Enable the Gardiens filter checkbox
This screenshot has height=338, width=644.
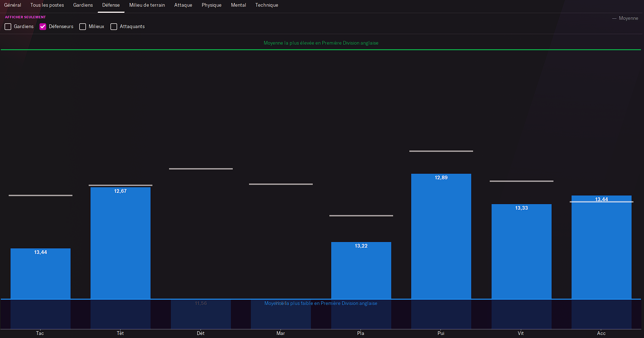click(x=8, y=27)
